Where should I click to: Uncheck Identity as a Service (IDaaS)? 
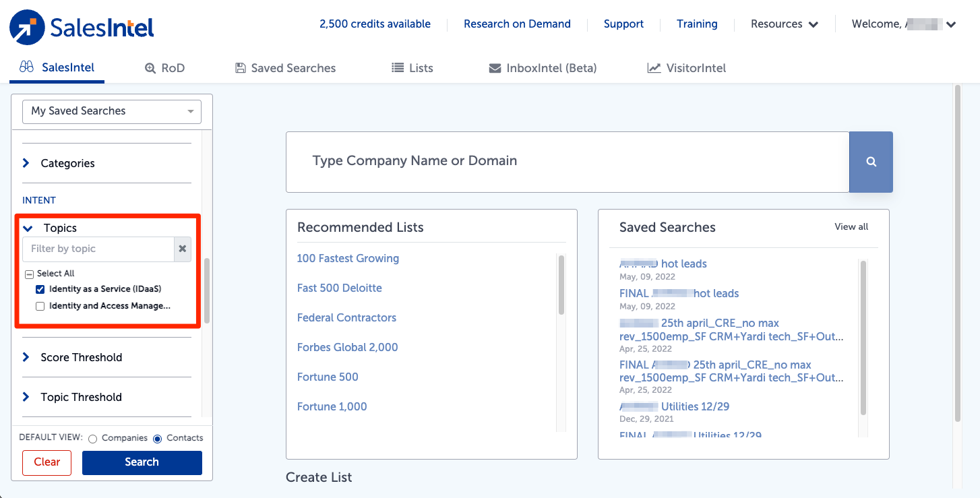point(40,289)
